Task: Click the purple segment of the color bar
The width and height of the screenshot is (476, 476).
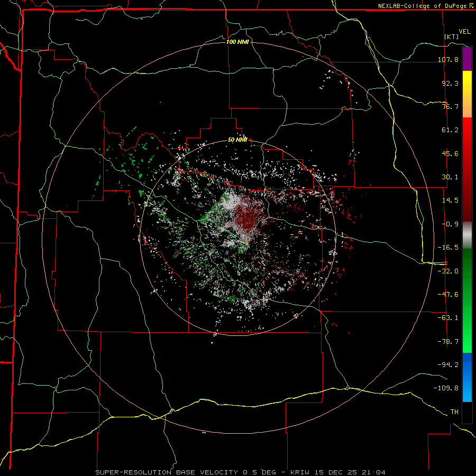Action: [x=467, y=59]
